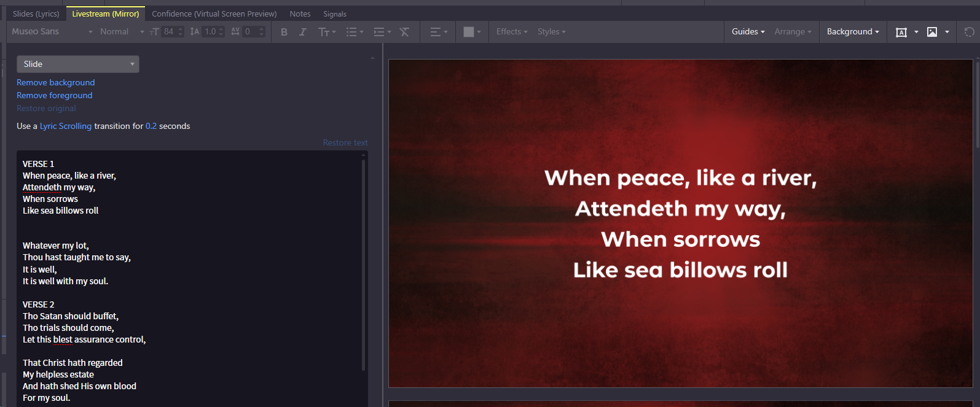Image resolution: width=980 pixels, height=407 pixels.
Task: Click 'And hath shed His own blood' line
Action: click(79, 386)
